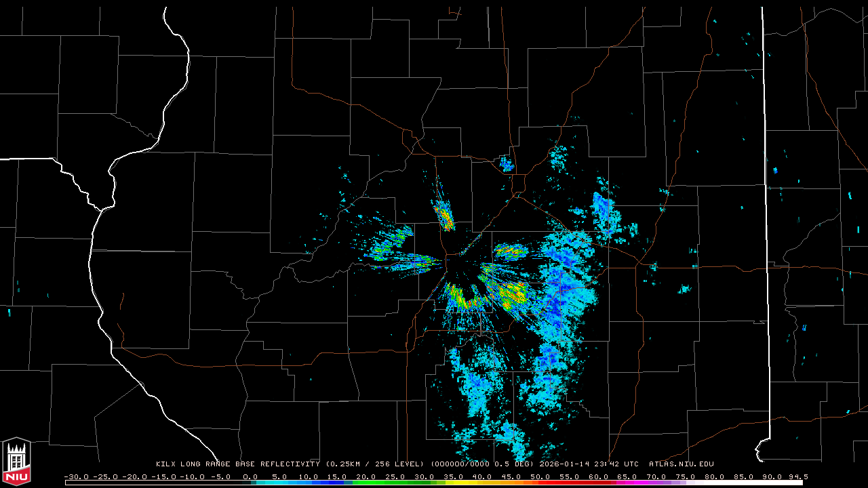The width and height of the screenshot is (868, 488).
Task: Click the "45.0" scale label
Action: tap(513, 476)
